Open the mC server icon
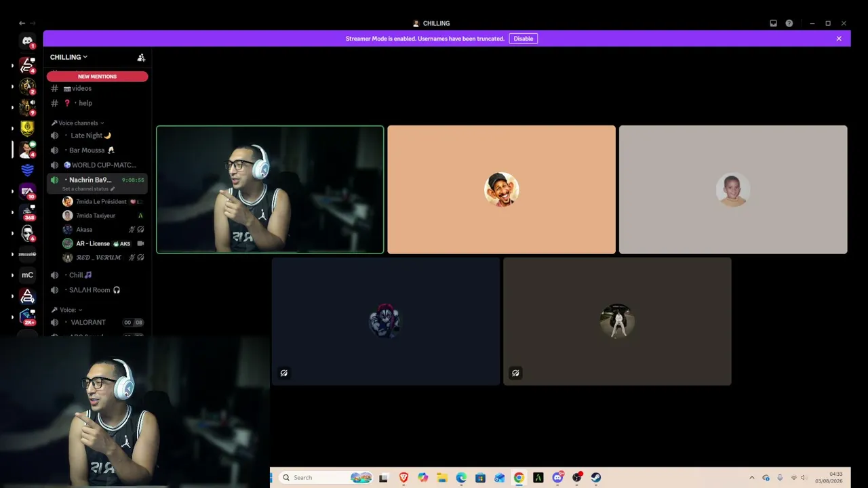Viewport: 868px width, 488px height. point(27,275)
